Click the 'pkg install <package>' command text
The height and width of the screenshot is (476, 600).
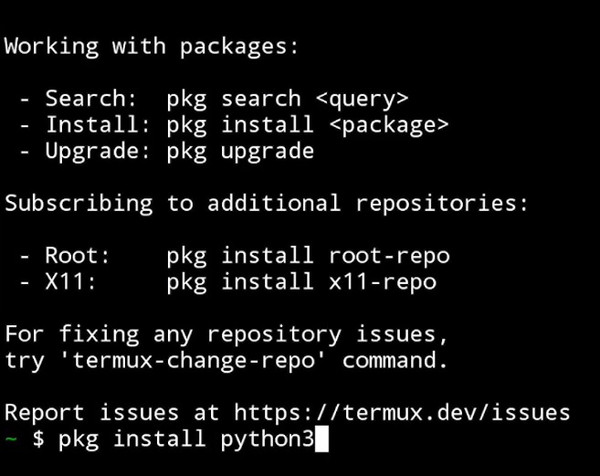[307, 125]
